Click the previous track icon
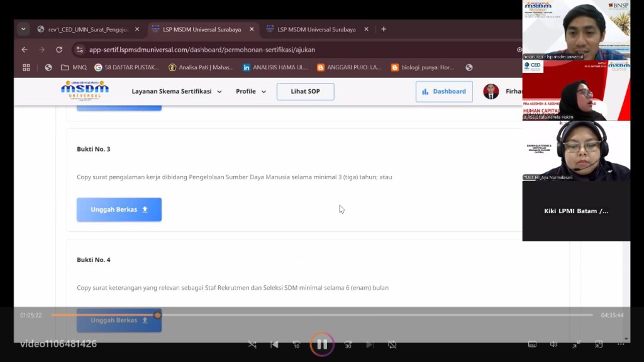The image size is (644, 362). [x=274, y=344]
